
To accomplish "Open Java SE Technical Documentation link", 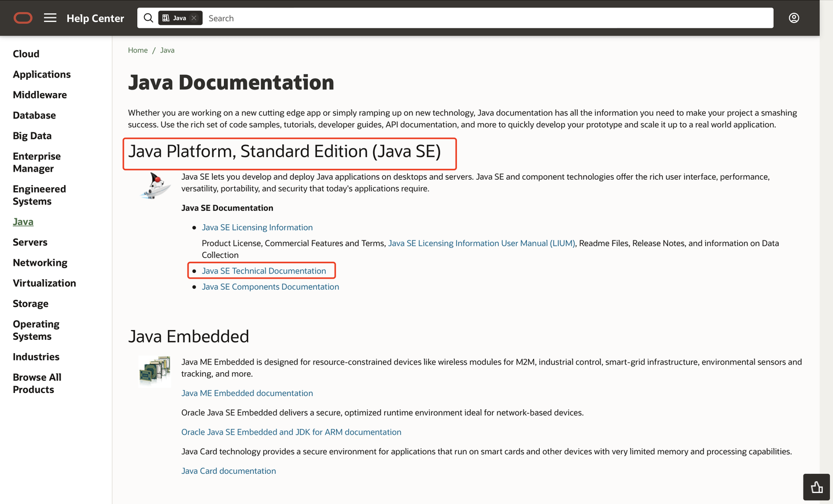I will (x=264, y=271).
